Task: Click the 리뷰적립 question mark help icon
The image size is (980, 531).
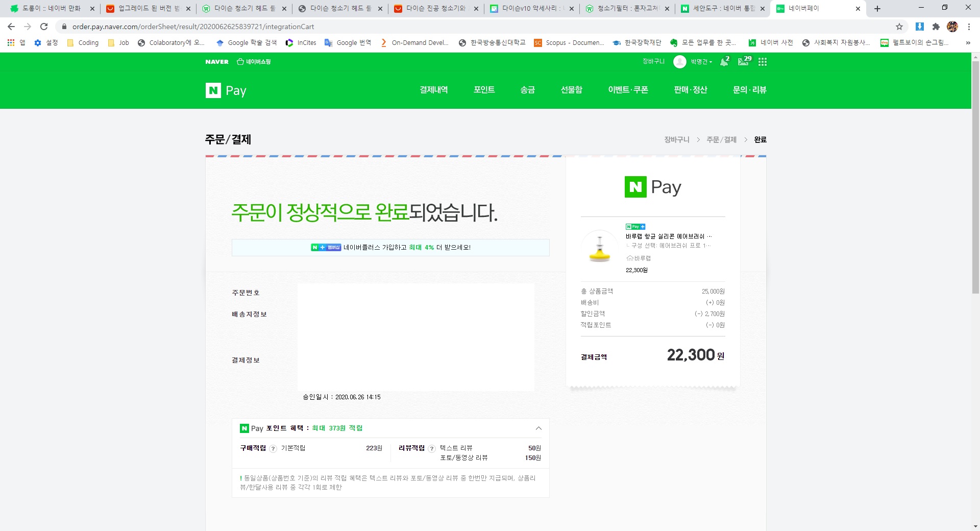Action: coord(432,449)
